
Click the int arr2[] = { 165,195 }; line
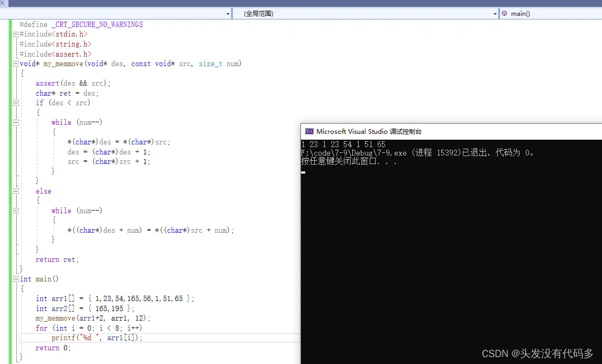tap(85, 308)
